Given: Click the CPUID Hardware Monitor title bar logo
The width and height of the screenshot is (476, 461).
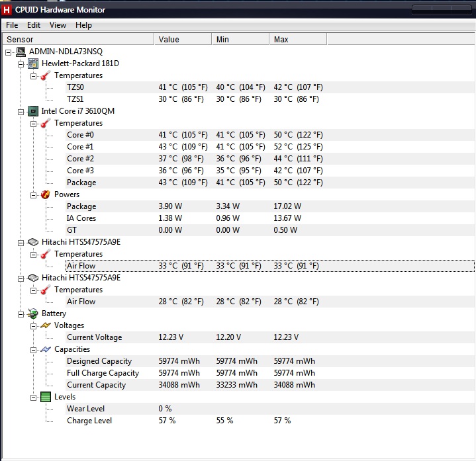Looking at the screenshot, I should click(x=7, y=10).
